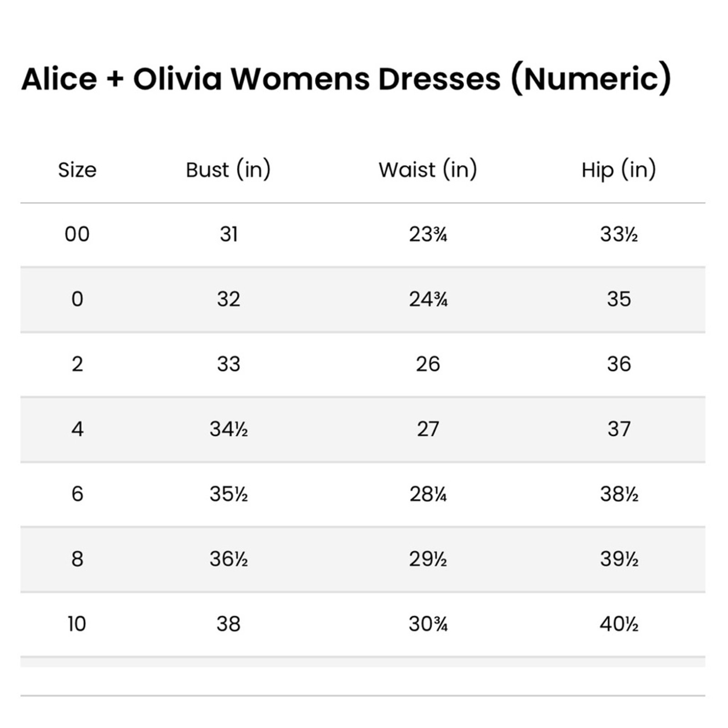Select the 34½ bust value
The image size is (728, 728).
pyautogui.click(x=228, y=429)
